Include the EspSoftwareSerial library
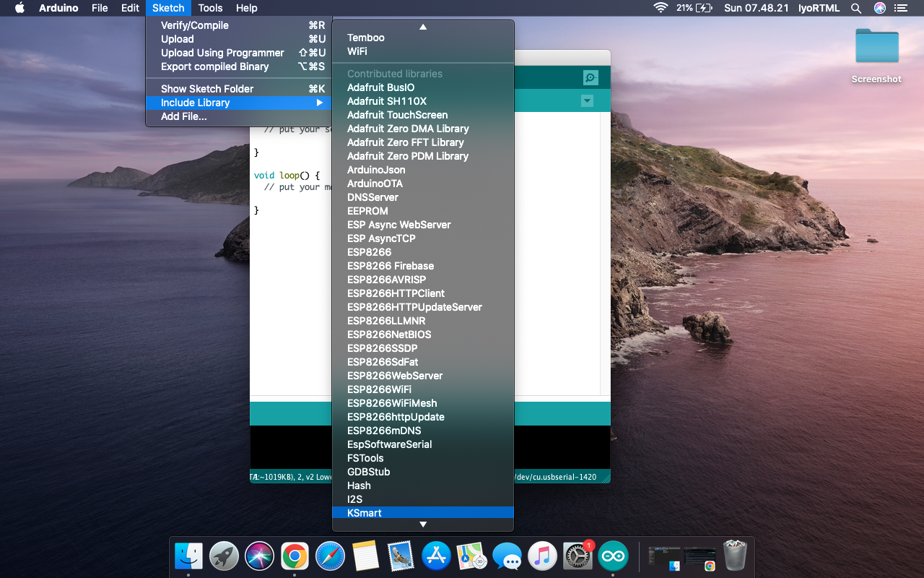This screenshot has width=924, height=578. pyautogui.click(x=423, y=444)
